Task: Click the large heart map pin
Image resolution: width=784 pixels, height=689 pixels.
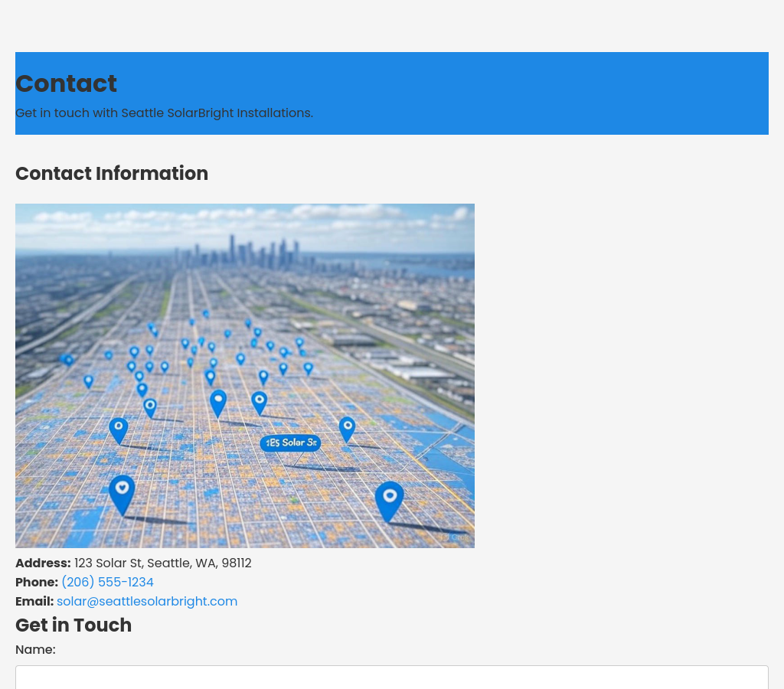Action: pos(122,491)
